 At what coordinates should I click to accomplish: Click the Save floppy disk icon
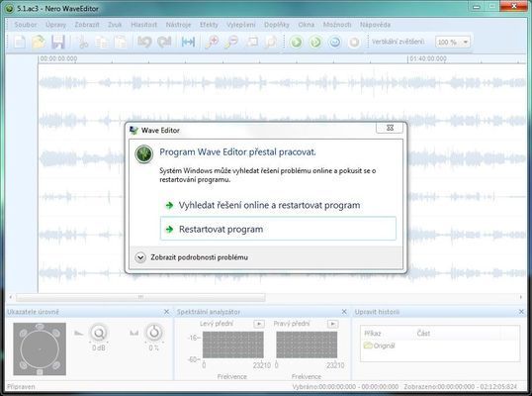coord(58,43)
